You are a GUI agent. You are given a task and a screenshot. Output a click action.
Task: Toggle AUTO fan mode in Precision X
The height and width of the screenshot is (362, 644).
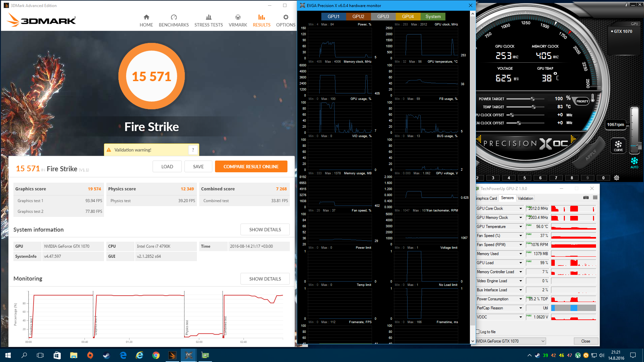pos(634,163)
